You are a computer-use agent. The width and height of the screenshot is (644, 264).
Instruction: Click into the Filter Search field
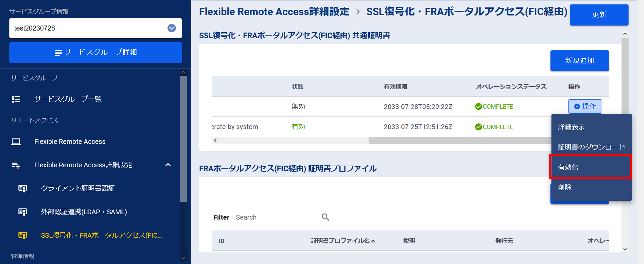[x=278, y=217]
